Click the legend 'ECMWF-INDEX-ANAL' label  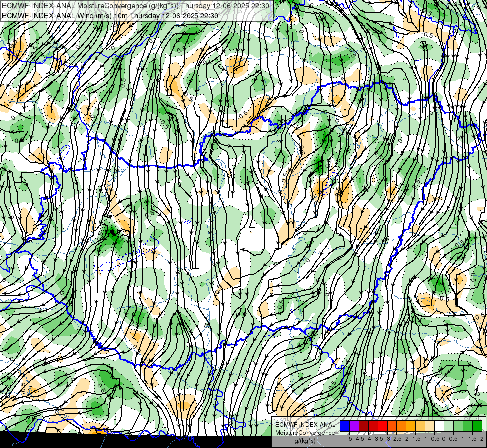(305, 425)
